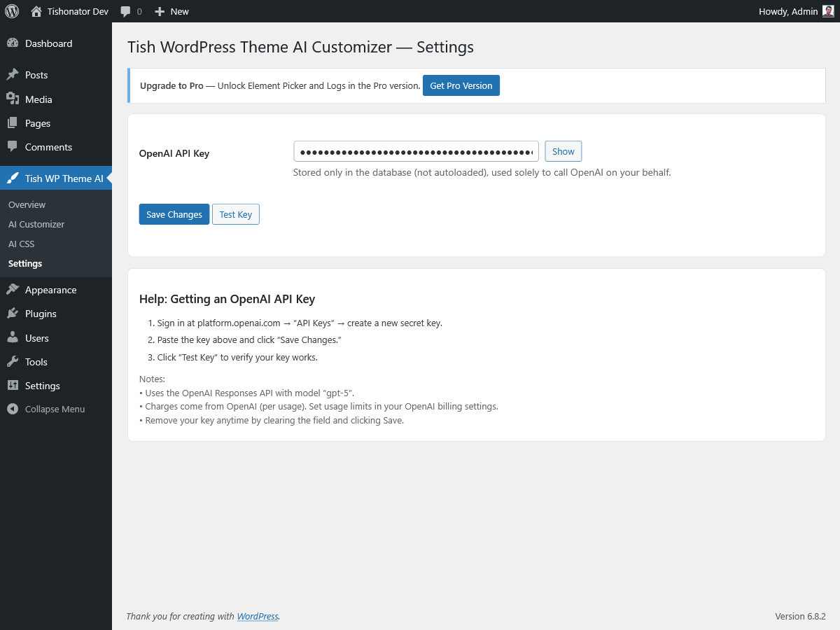Viewport: 840px width, 630px height.
Task: Reveal the API key using Show
Action: tap(563, 151)
